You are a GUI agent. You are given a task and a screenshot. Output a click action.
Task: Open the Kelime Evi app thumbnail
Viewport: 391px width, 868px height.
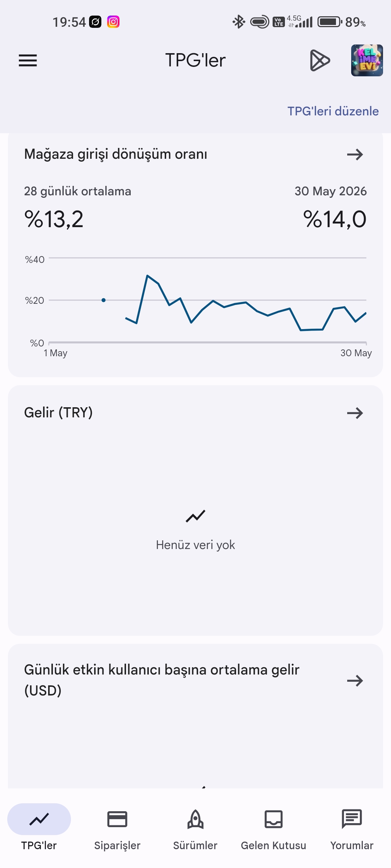[367, 60]
